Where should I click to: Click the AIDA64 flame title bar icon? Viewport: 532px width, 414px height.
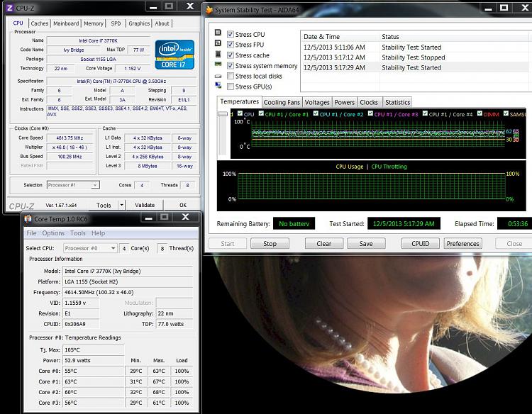209,10
